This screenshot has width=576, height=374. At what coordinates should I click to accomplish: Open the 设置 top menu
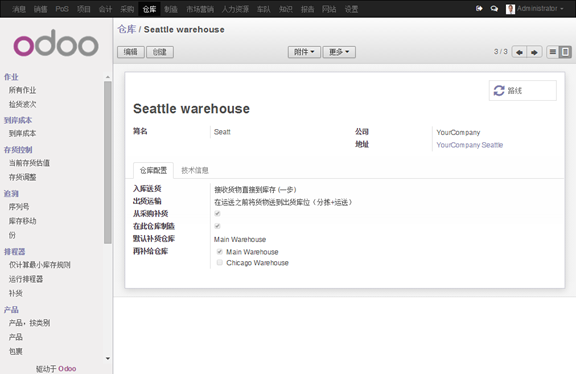[x=351, y=9]
